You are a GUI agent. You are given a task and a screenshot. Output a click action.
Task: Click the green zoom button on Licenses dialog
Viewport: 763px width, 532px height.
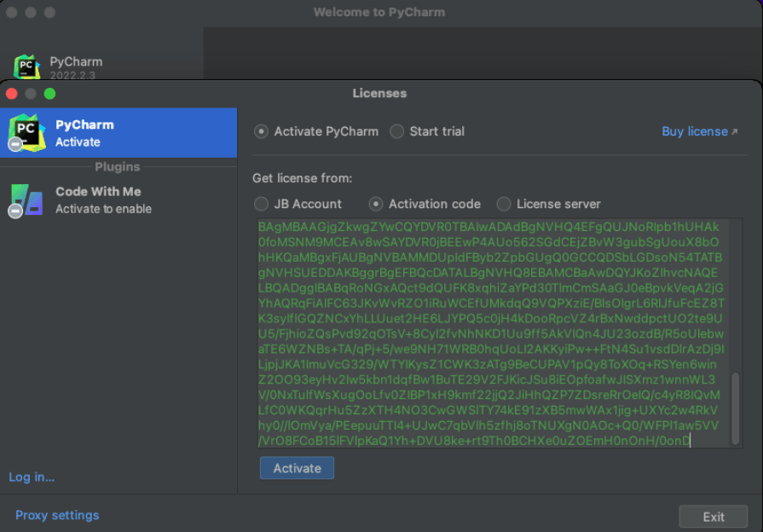(49, 93)
